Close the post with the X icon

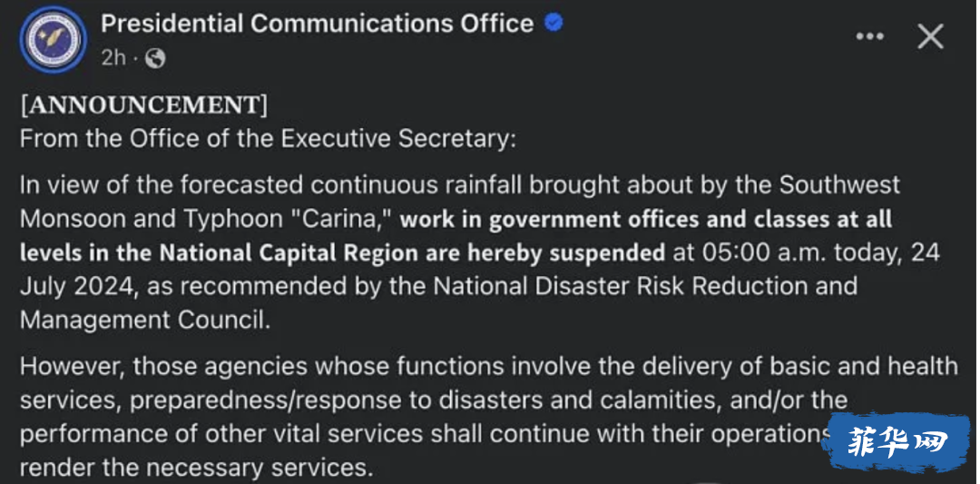pos(930,37)
